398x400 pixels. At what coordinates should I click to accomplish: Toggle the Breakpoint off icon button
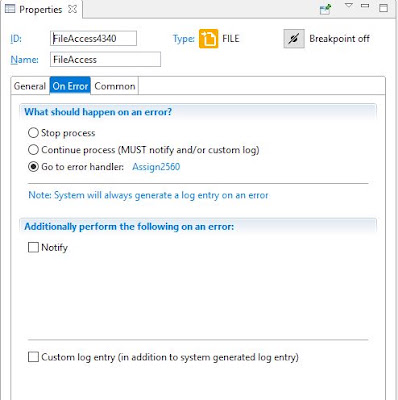tap(294, 39)
